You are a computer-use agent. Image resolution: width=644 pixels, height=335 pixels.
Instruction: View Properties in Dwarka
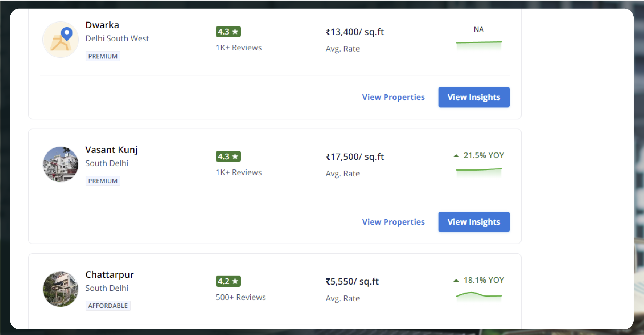(x=393, y=97)
